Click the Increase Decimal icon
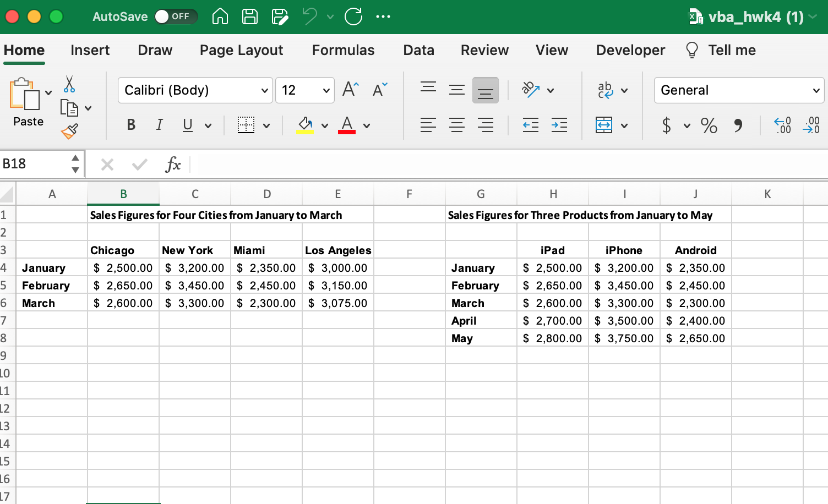 click(x=782, y=125)
